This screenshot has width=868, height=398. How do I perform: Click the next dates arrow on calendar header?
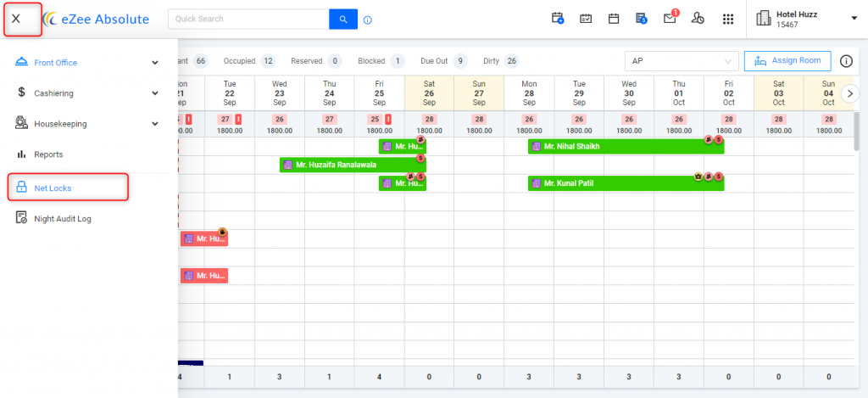(x=849, y=93)
